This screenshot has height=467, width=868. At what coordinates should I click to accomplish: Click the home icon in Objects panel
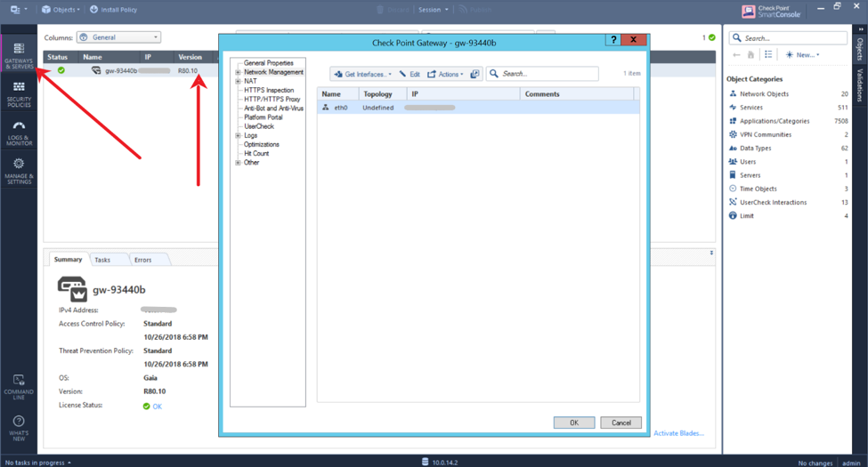pos(750,55)
